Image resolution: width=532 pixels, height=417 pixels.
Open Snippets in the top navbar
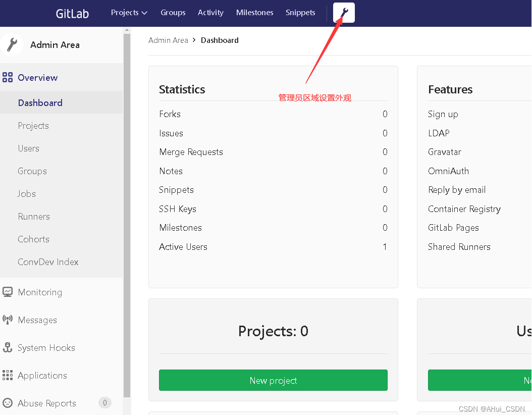300,13
